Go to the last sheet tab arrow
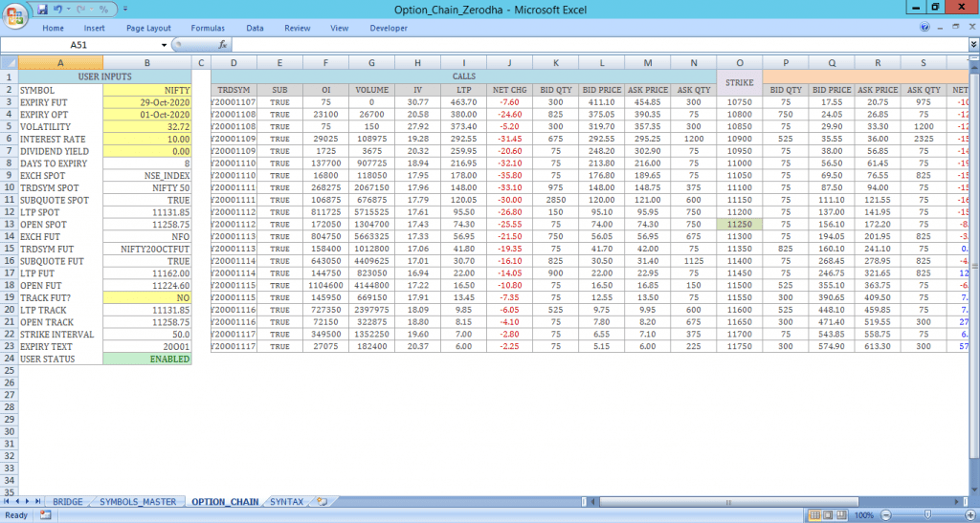The width and height of the screenshot is (980, 523). [37, 502]
